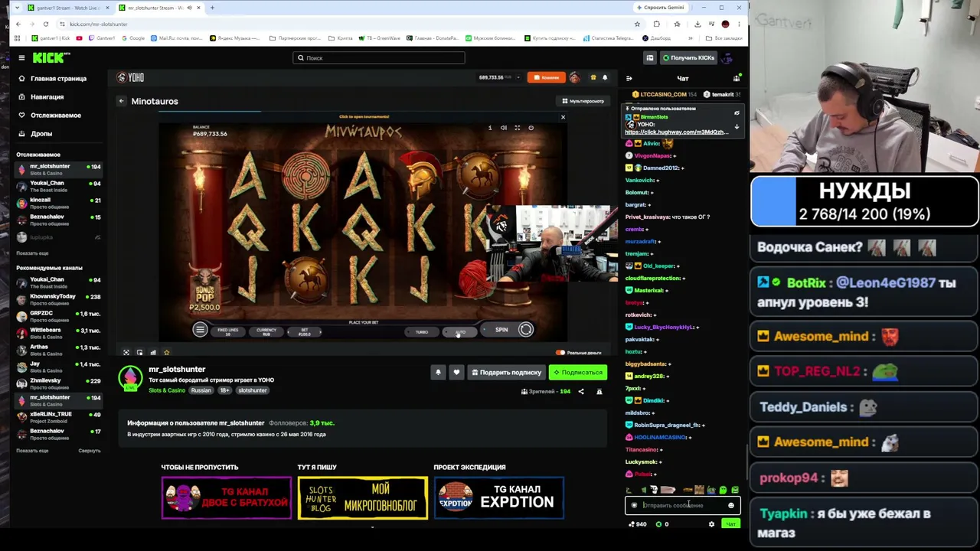Image resolution: width=980 pixels, height=551 pixels.
Task: Open the TG канал EXPDTION banner
Action: pyautogui.click(x=499, y=498)
